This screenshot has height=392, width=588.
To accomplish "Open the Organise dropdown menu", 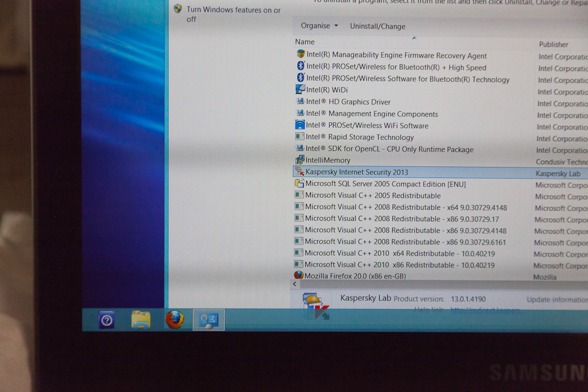I will tap(319, 25).
